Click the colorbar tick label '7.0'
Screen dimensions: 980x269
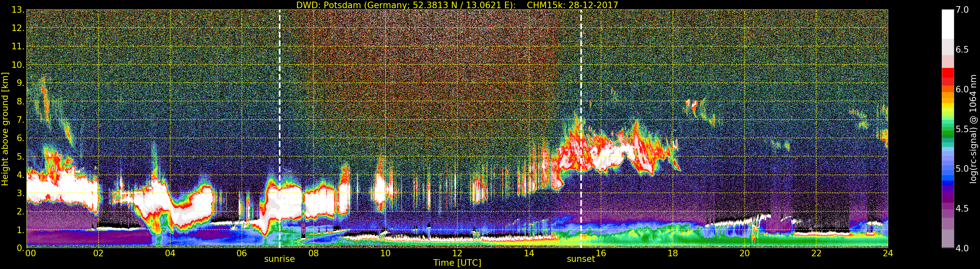click(962, 10)
